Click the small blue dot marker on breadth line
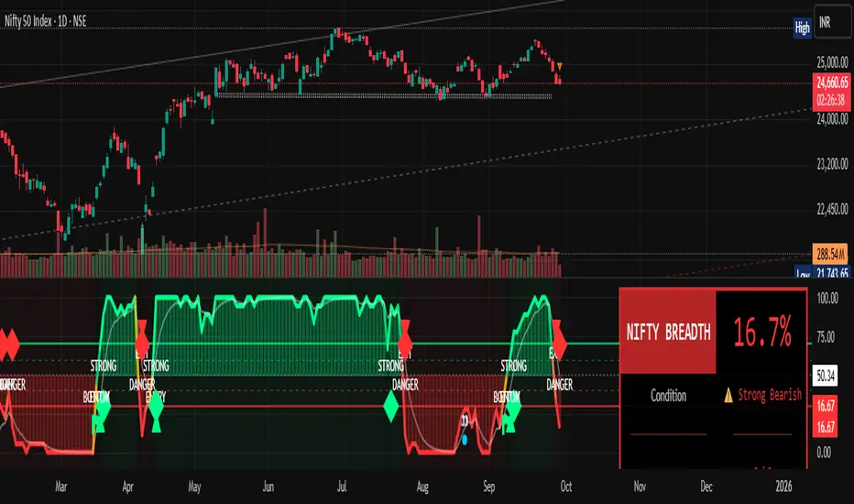The width and height of the screenshot is (854, 504). coord(465,439)
